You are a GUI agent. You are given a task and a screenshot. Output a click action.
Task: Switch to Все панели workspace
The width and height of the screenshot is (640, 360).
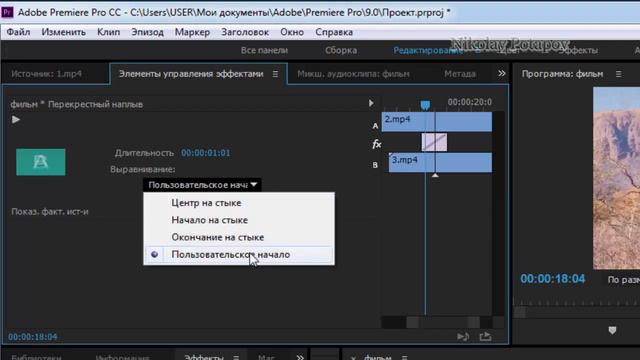(264, 50)
